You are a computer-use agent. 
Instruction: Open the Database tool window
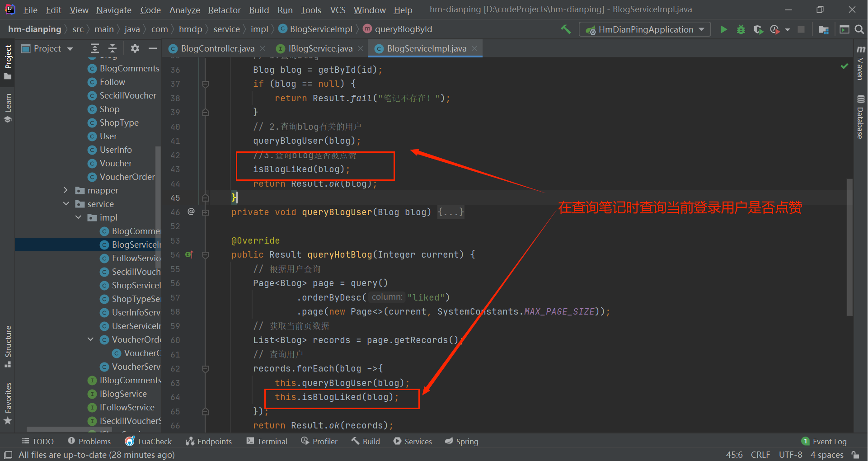coord(860,117)
